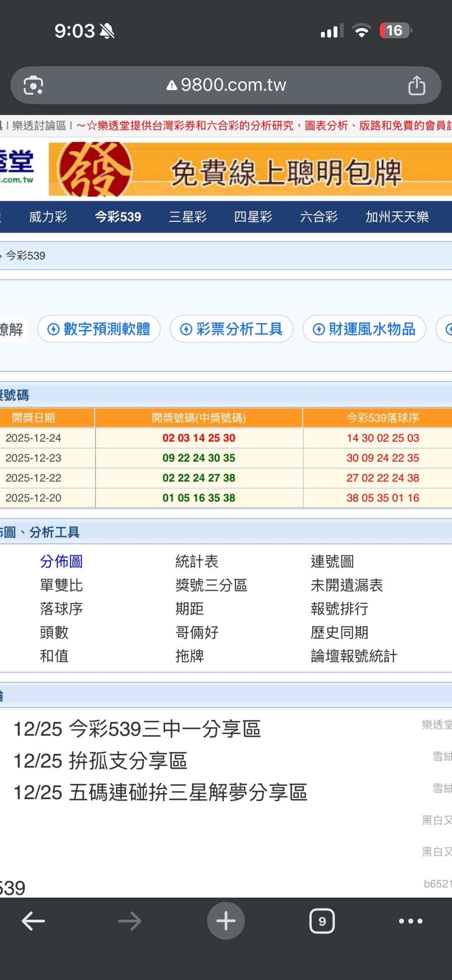Viewport: 452px width, 980px height.
Task: Click the 彩票分析工具 button
Action: point(231,329)
